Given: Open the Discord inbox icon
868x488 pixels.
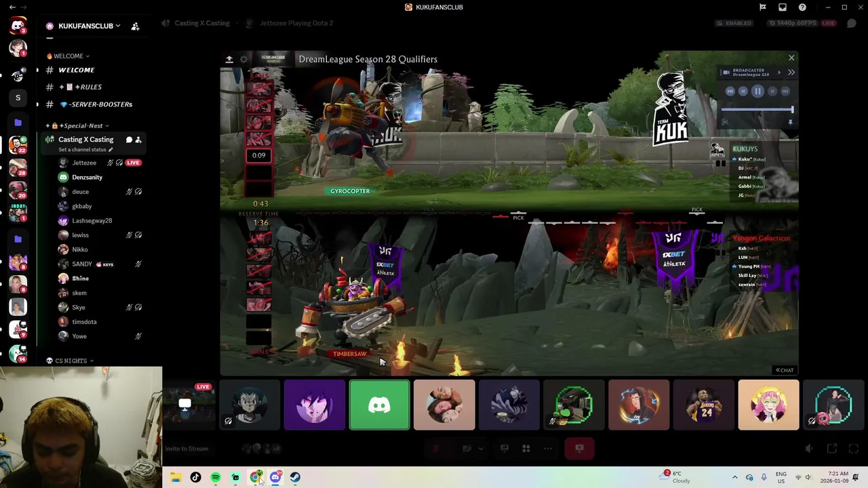Looking at the screenshot, I should (x=783, y=7).
